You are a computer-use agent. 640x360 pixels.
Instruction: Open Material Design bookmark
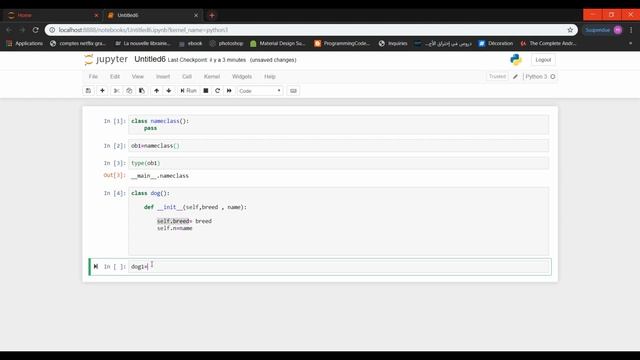coord(278,43)
